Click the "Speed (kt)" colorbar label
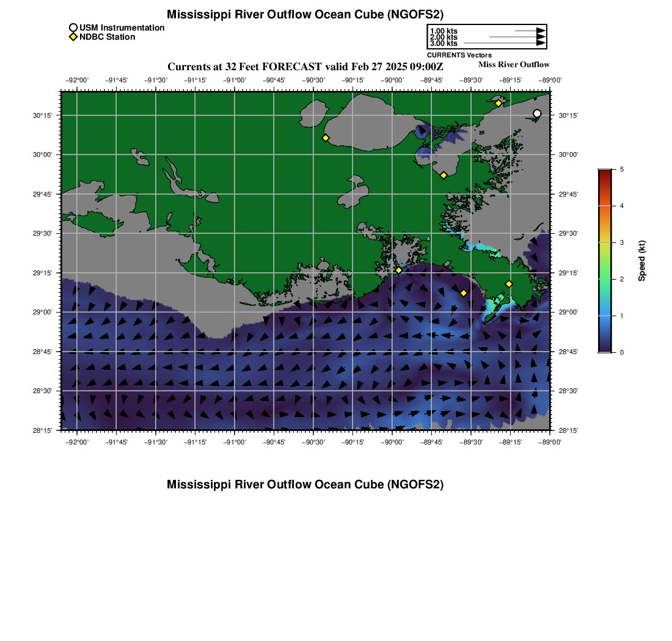This screenshot has height=641, width=672. (641, 261)
